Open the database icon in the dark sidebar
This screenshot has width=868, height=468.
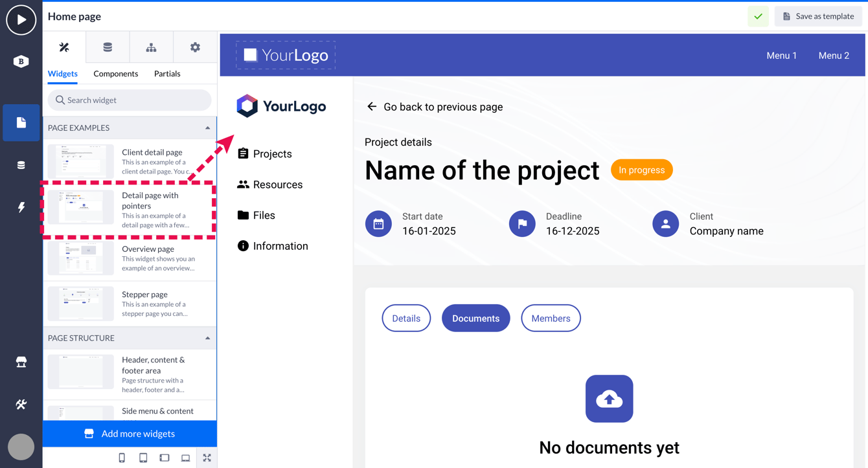(21, 164)
